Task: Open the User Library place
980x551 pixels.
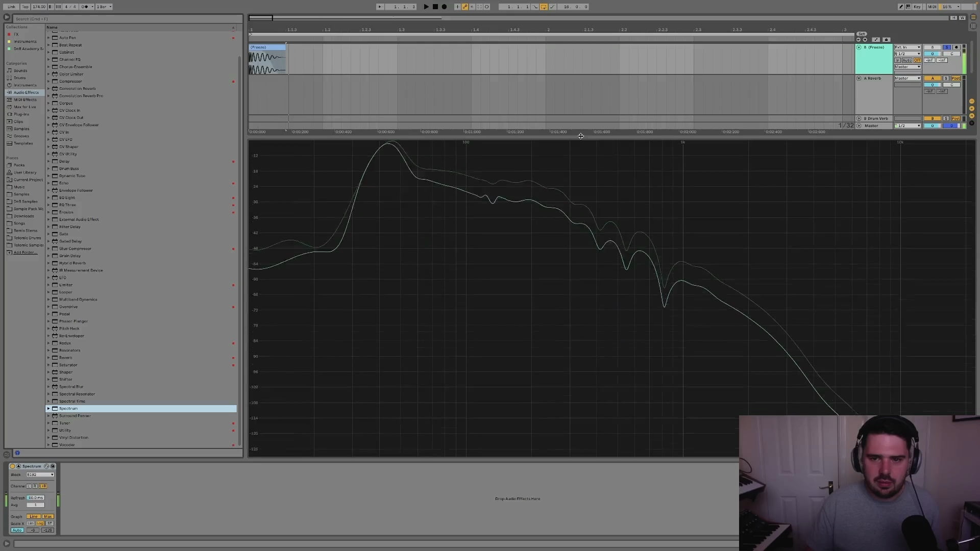Action: [x=25, y=172]
